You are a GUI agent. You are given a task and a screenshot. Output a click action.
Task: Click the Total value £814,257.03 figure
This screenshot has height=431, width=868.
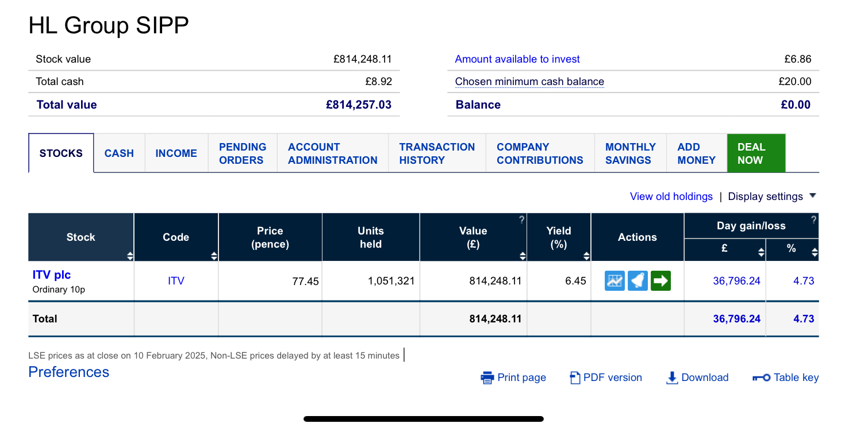coord(359,105)
